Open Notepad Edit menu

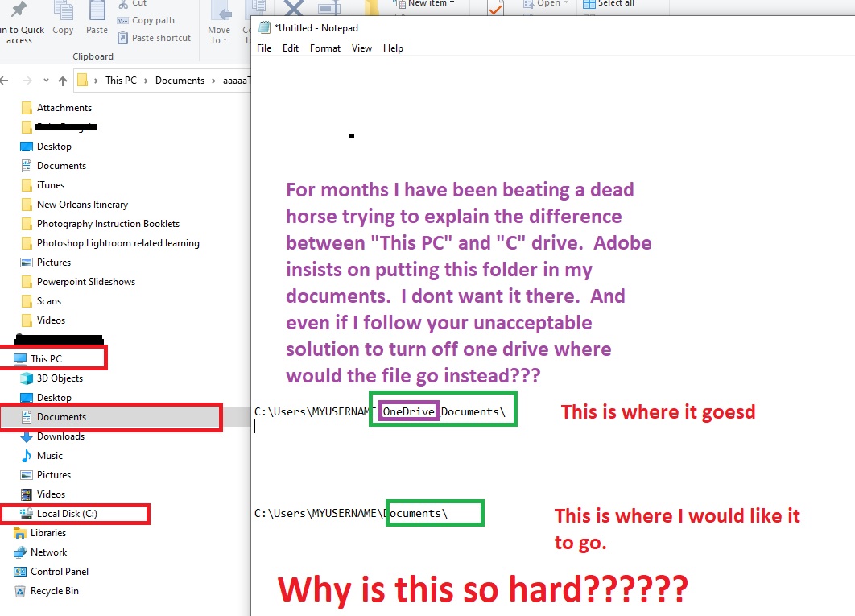[x=291, y=48]
